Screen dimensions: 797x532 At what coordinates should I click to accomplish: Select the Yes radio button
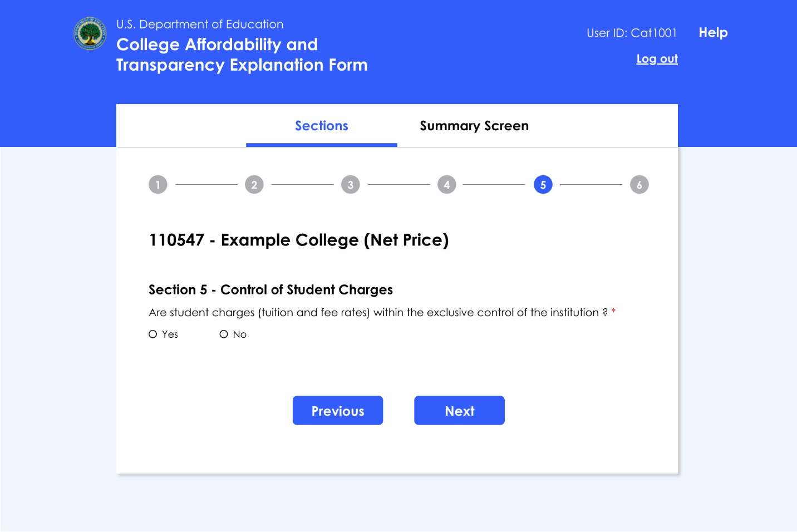(153, 334)
